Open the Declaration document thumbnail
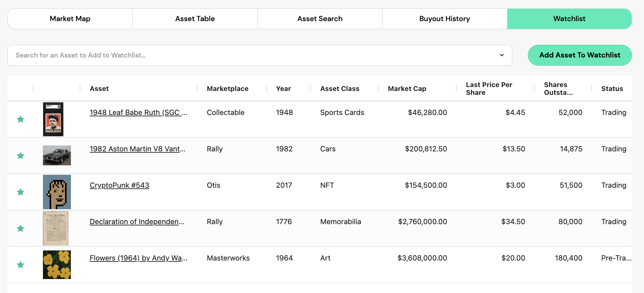This screenshot has width=644, height=293. point(56,228)
